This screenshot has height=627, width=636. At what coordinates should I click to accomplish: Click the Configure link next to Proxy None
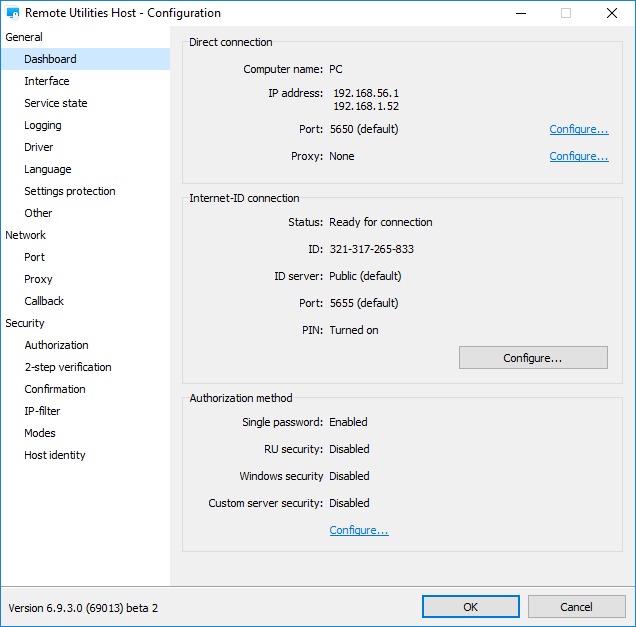579,156
